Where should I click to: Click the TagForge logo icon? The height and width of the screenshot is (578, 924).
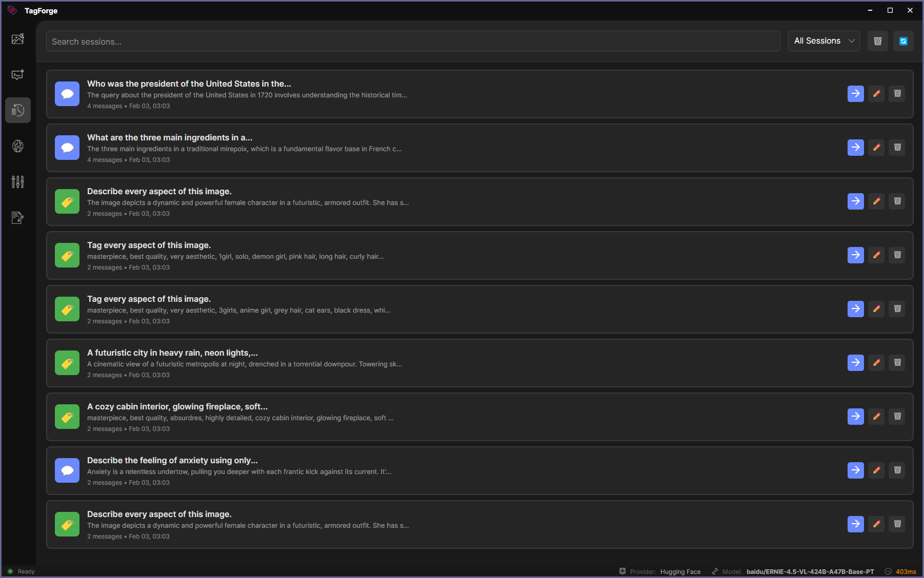coord(12,10)
